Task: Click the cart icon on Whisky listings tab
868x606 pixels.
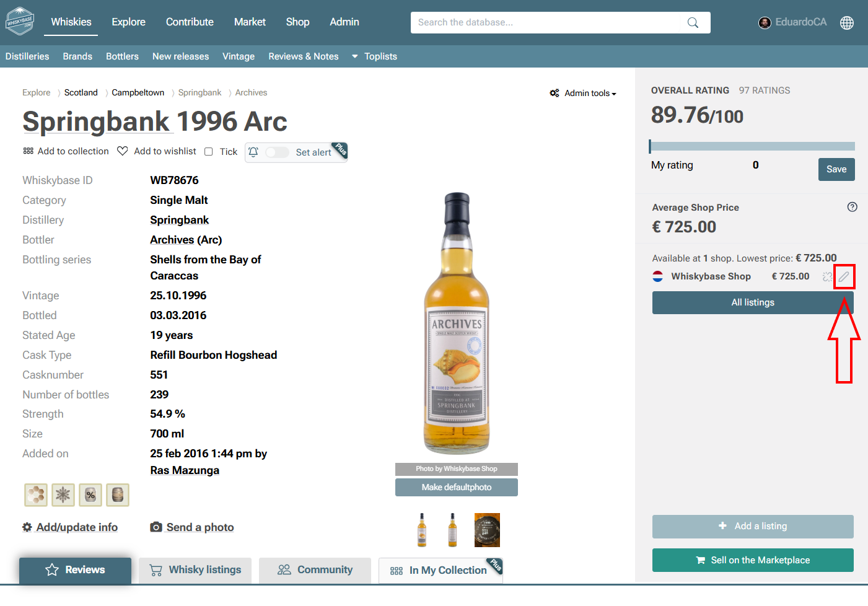Action: point(156,570)
